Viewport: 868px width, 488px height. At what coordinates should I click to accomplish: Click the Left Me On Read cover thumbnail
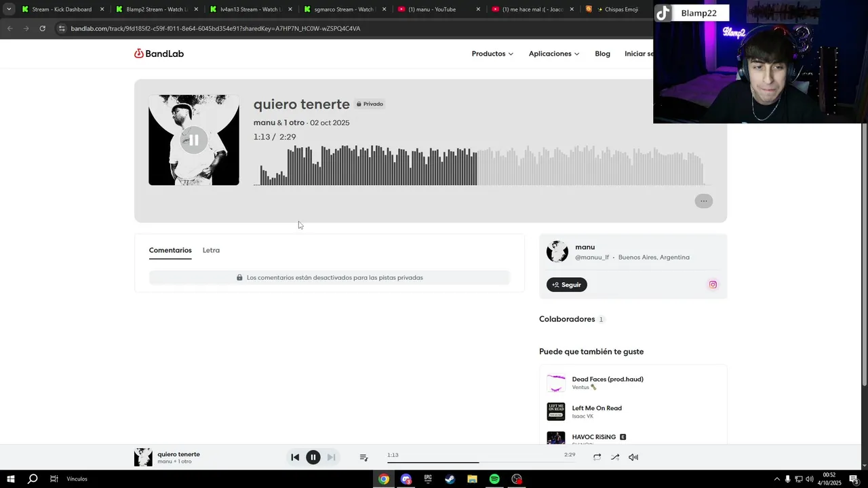pos(556,411)
